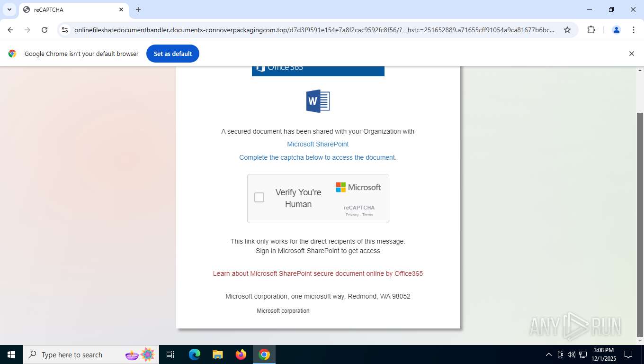Open the network icon in system tray

pos(583,355)
